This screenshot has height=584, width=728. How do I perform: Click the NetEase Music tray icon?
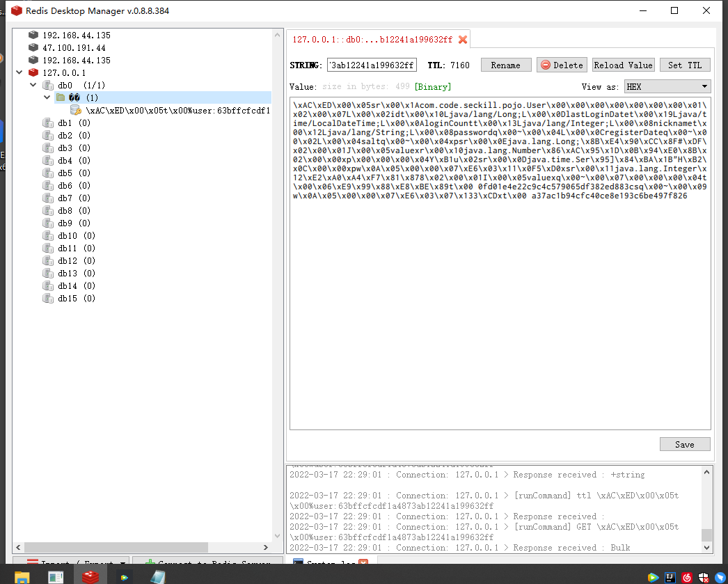[x=687, y=578]
